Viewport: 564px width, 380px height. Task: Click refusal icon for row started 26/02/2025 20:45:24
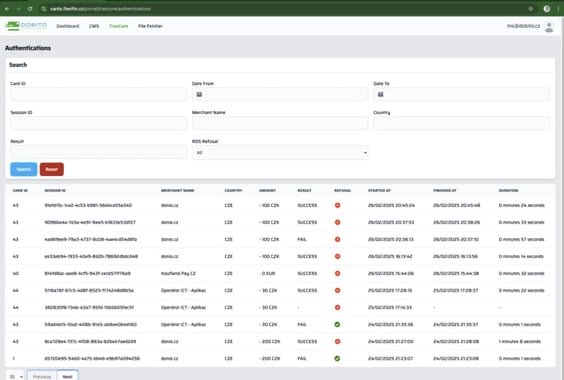pos(337,205)
